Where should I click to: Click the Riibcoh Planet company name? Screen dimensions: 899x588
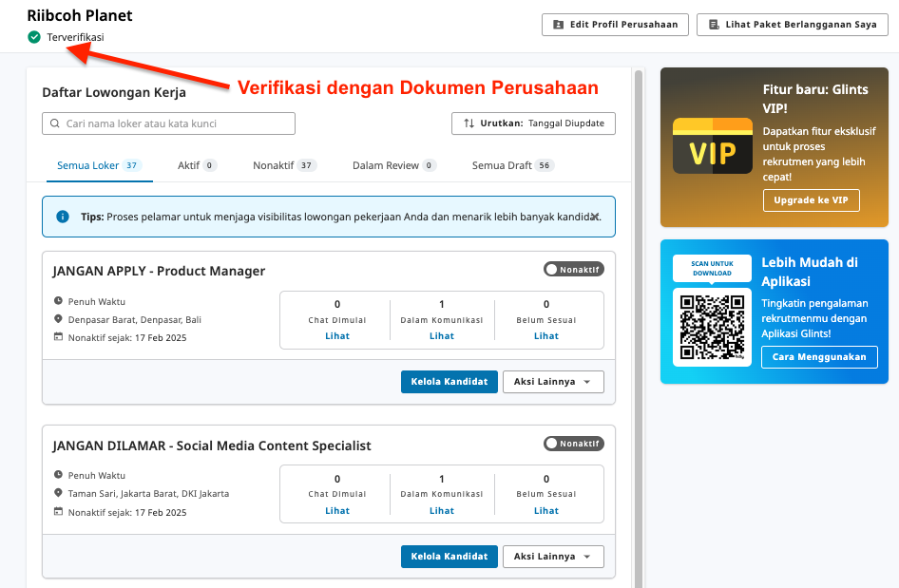click(x=80, y=15)
